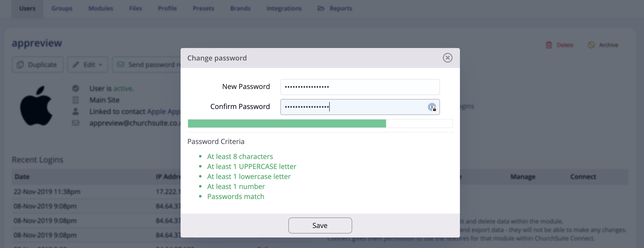
Task: Click the Archive circle icon
Action: (x=591, y=45)
